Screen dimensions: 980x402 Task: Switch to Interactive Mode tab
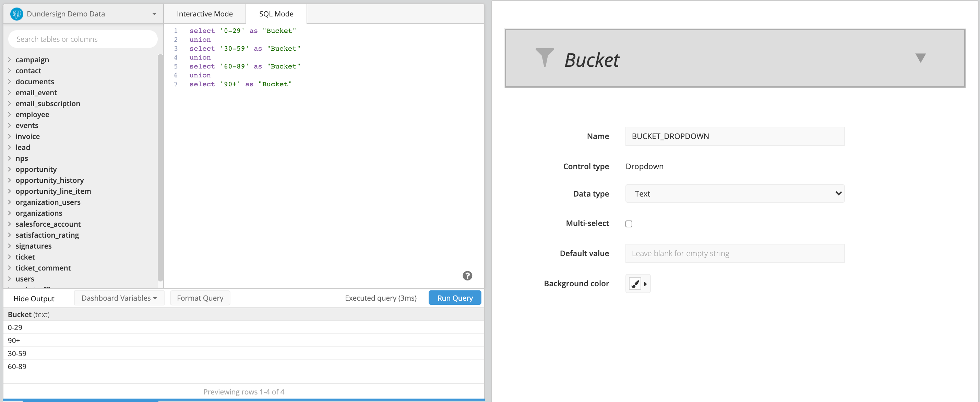click(205, 13)
